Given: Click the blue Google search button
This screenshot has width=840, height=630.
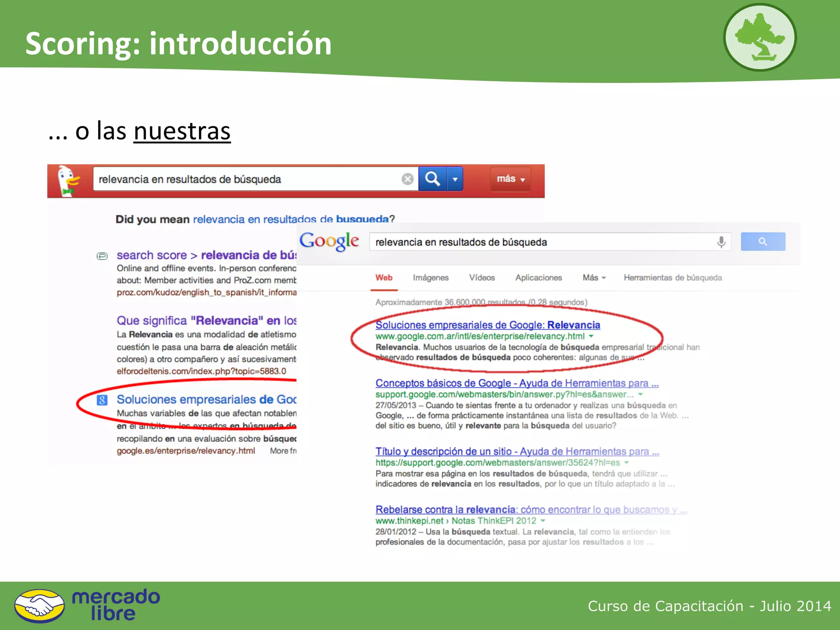Looking at the screenshot, I should click(x=763, y=242).
